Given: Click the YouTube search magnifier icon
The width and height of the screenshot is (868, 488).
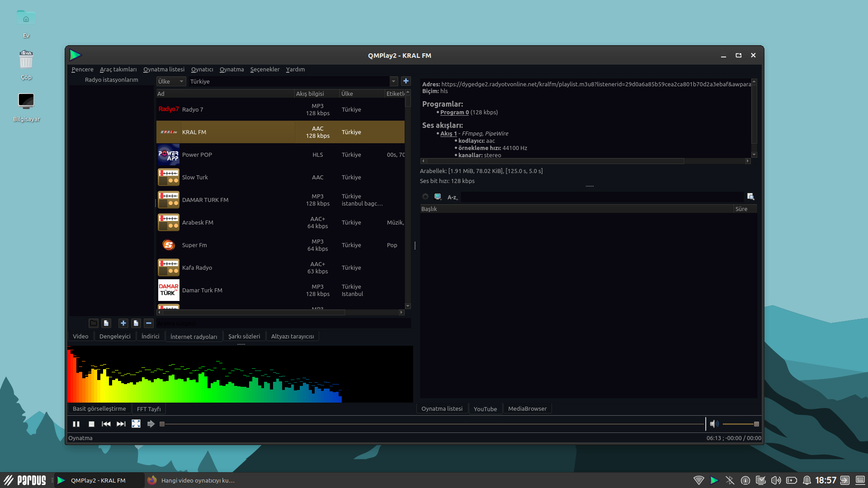Looking at the screenshot, I should 750,197.
